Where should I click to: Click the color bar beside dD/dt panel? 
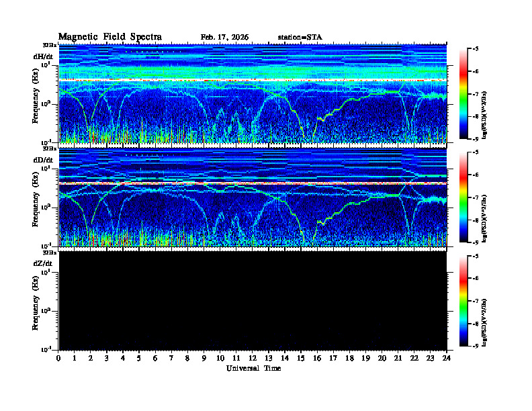pyautogui.click(x=463, y=197)
